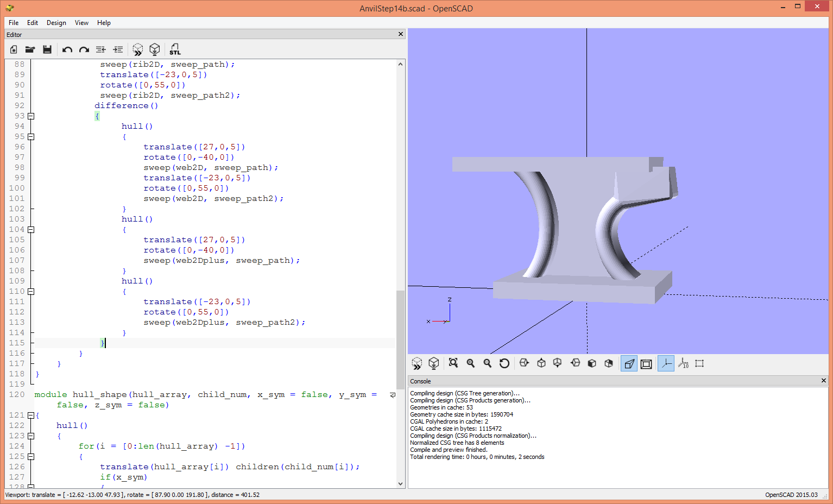Switch to orthogonal projection view
Image resolution: width=833 pixels, height=504 pixels.
(646, 363)
